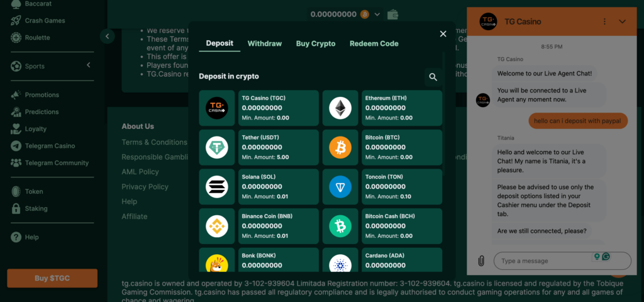The image size is (644, 302).
Task: Open Crash Games rocket icon
Action: 16,21
